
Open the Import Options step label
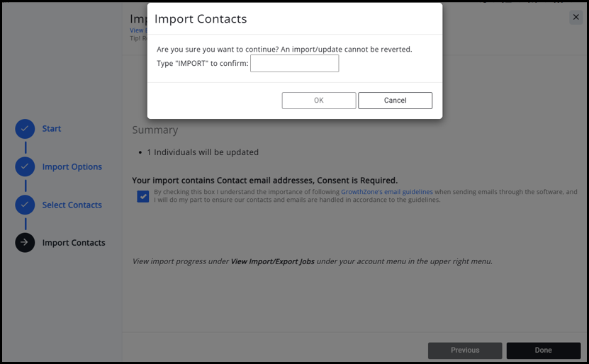[x=72, y=166]
